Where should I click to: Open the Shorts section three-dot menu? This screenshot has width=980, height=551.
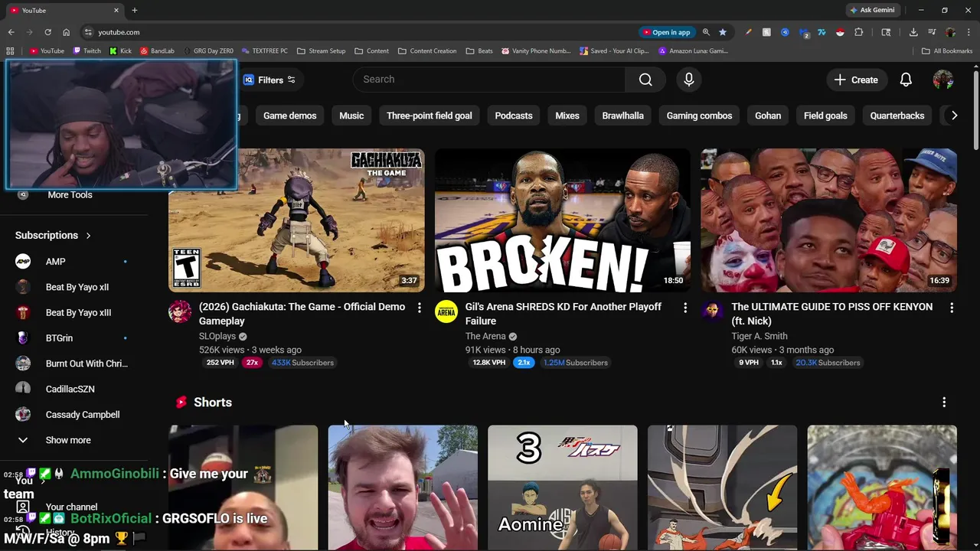coord(944,403)
